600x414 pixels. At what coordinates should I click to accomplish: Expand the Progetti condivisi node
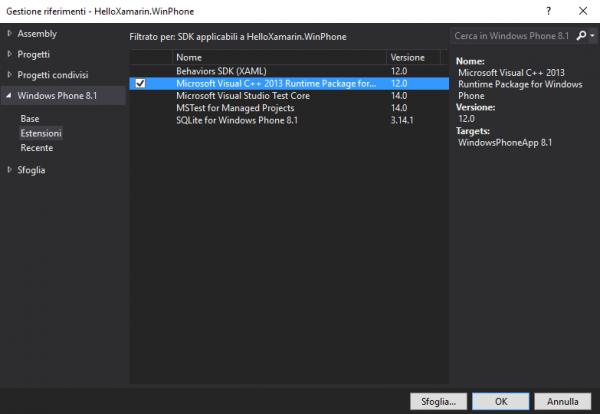pos(9,75)
